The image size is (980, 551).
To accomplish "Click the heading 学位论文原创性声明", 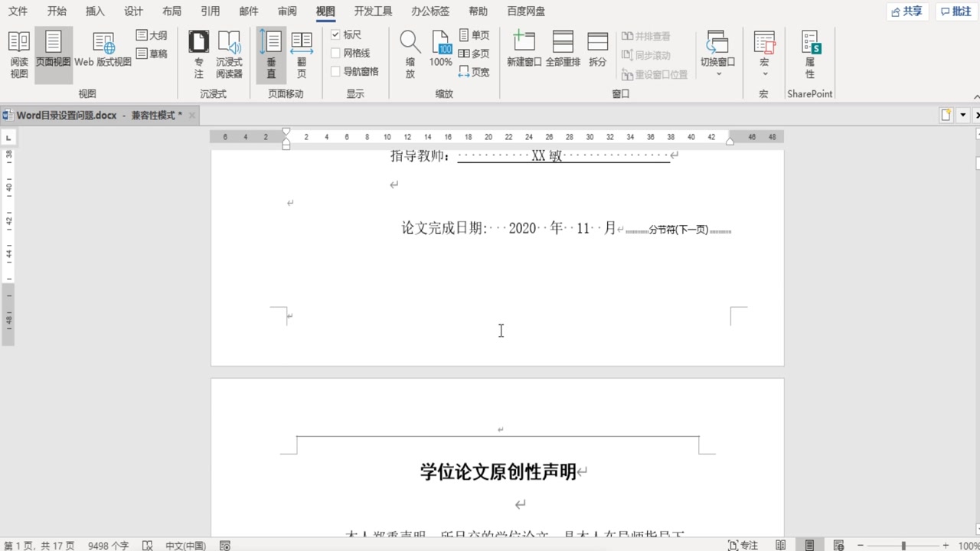I will pyautogui.click(x=498, y=472).
